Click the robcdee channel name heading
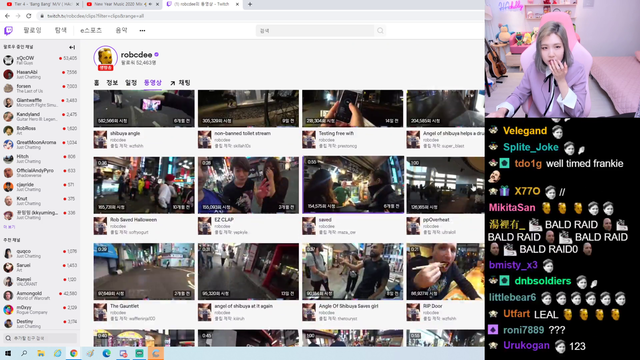This screenshot has width=640, height=360. point(136,54)
